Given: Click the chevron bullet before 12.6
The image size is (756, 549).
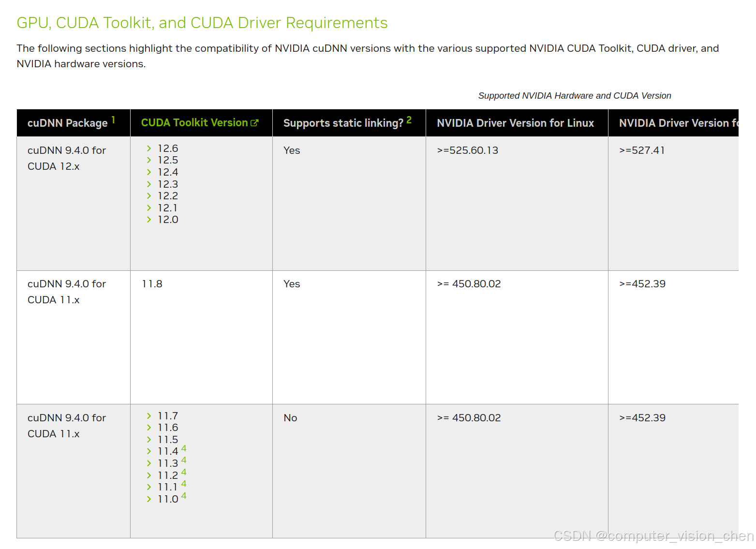Looking at the screenshot, I should pyautogui.click(x=149, y=148).
